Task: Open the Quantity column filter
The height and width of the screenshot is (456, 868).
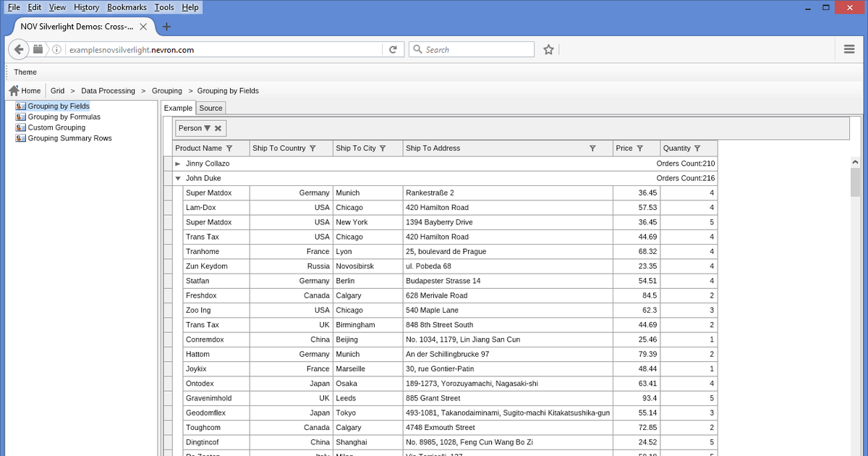Action: tap(696, 148)
